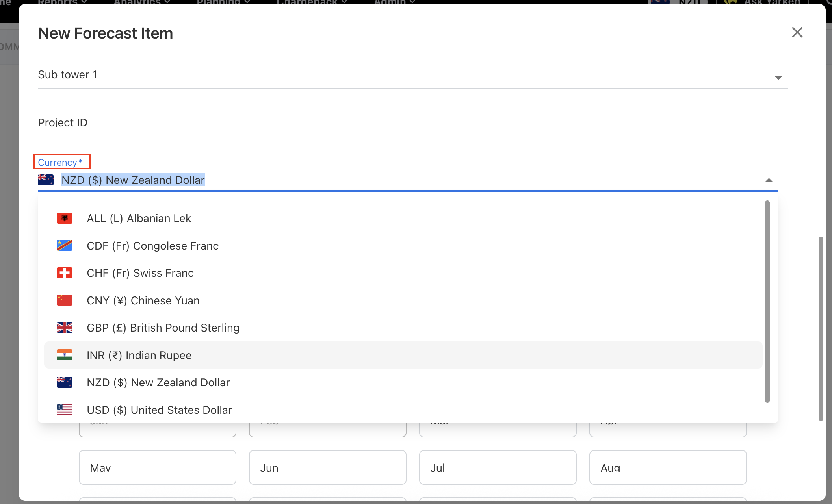Click the Congolese Franc flag icon

[x=64, y=246]
